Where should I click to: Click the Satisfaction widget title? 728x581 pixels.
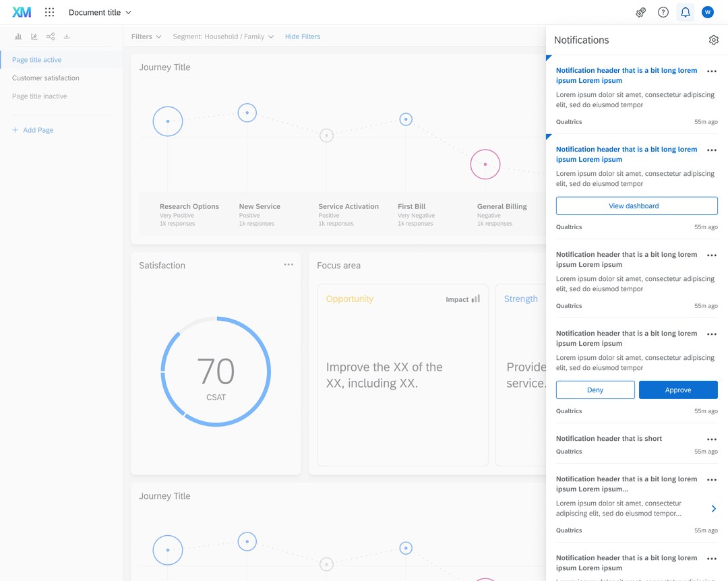coord(162,265)
